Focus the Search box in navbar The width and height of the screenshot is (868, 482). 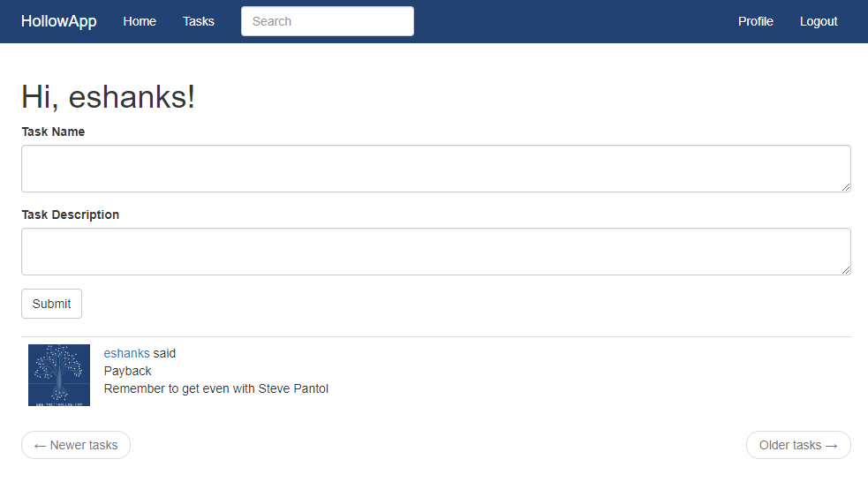click(327, 21)
